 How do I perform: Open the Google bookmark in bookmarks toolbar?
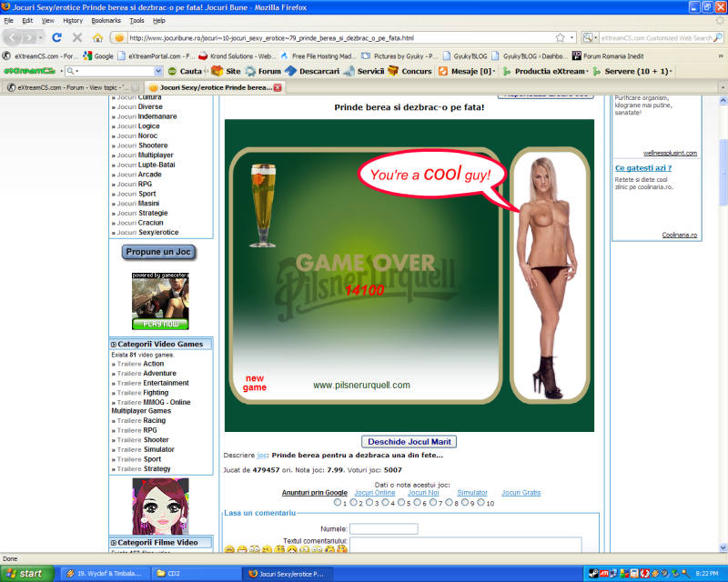click(98, 56)
